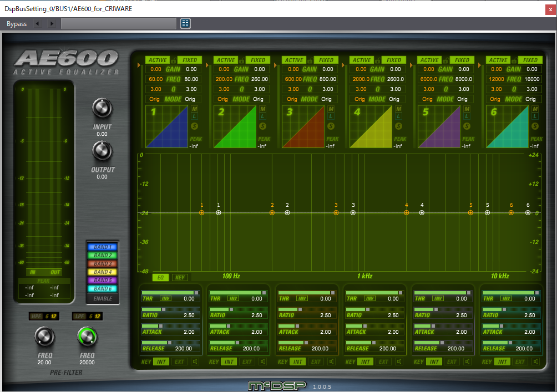Click the lock icon for band 1
Screen dimensions: 557x392
173,60
